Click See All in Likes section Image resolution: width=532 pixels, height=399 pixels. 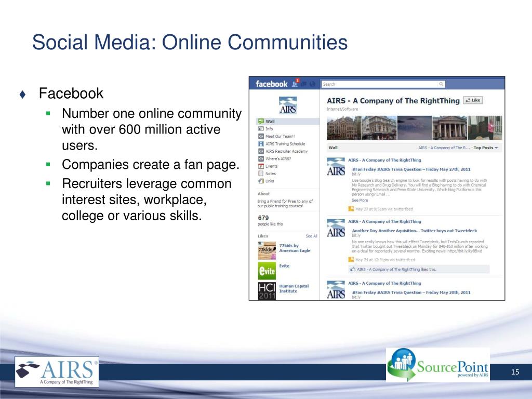coord(311,236)
